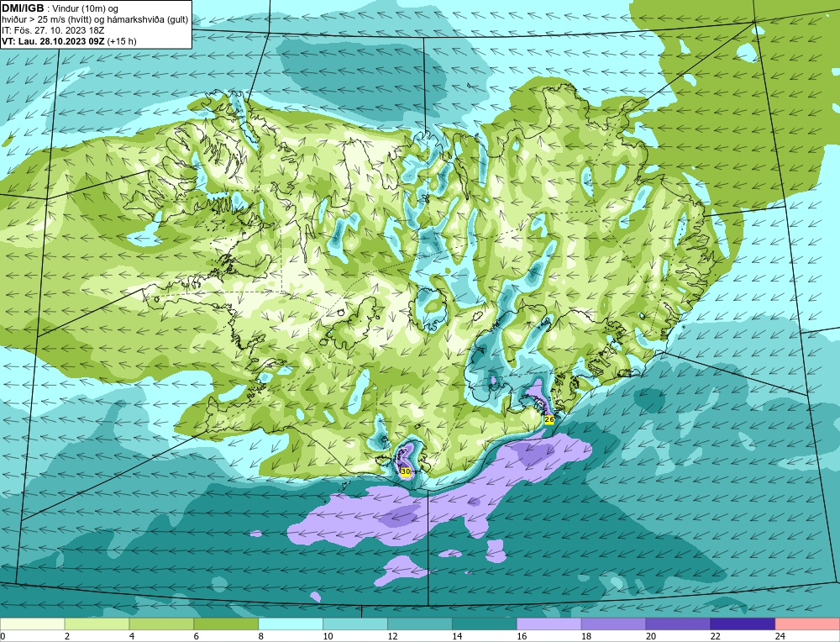Screen dimensions: 840x642
Task: Click the scale label "8"
Action: point(262,636)
